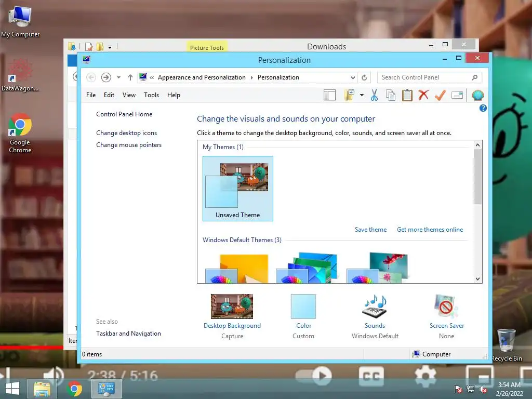The height and width of the screenshot is (399, 532).
Task: Select the Unsaved Theme thumbnail
Action: point(238,189)
